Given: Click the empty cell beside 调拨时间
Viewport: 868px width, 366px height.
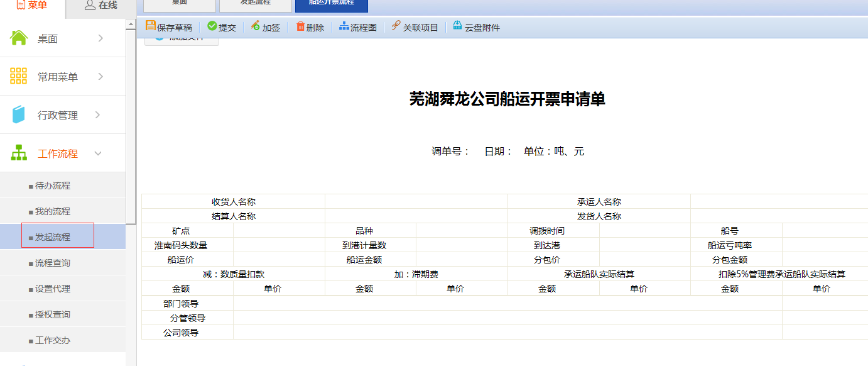Looking at the screenshot, I should pyautogui.click(x=645, y=231).
